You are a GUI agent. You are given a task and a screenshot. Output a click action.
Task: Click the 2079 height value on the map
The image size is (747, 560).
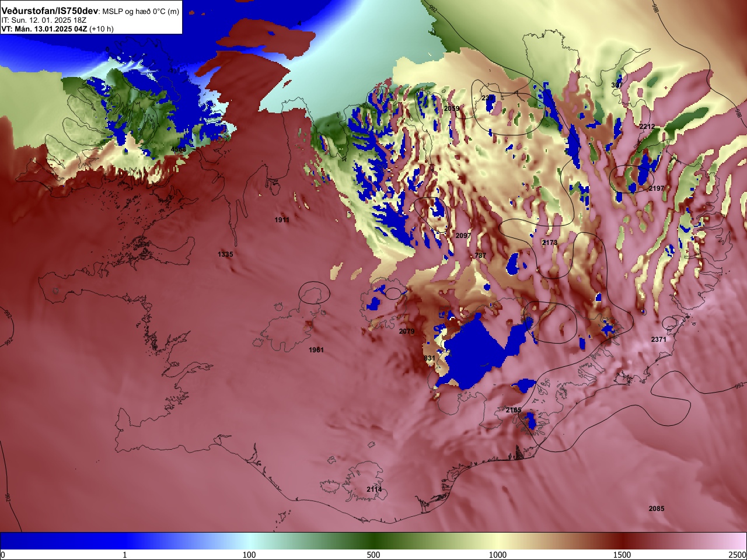[x=407, y=331]
